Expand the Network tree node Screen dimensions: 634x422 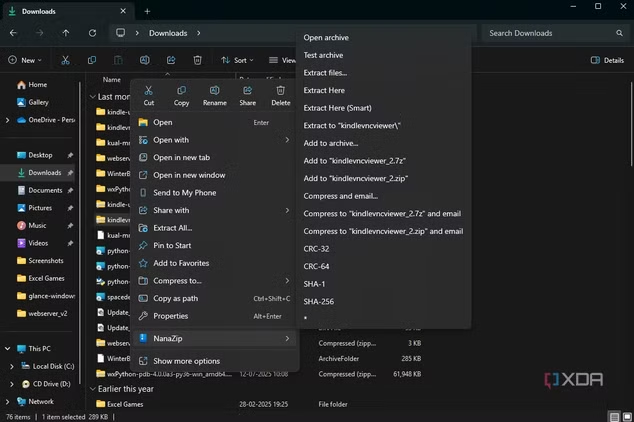(7, 401)
